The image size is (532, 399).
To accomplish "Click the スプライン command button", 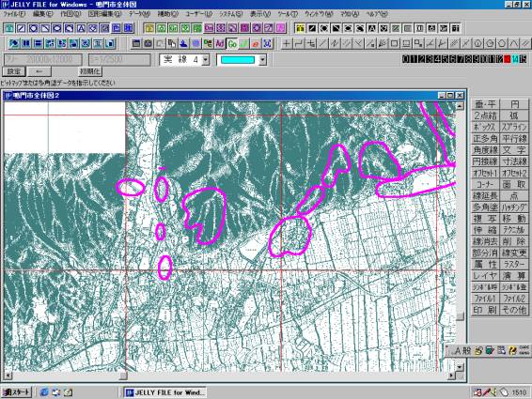I will 514,127.
